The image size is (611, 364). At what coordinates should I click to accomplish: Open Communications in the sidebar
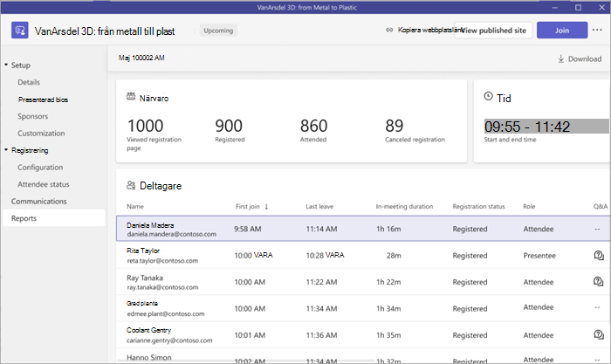[x=39, y=202]
